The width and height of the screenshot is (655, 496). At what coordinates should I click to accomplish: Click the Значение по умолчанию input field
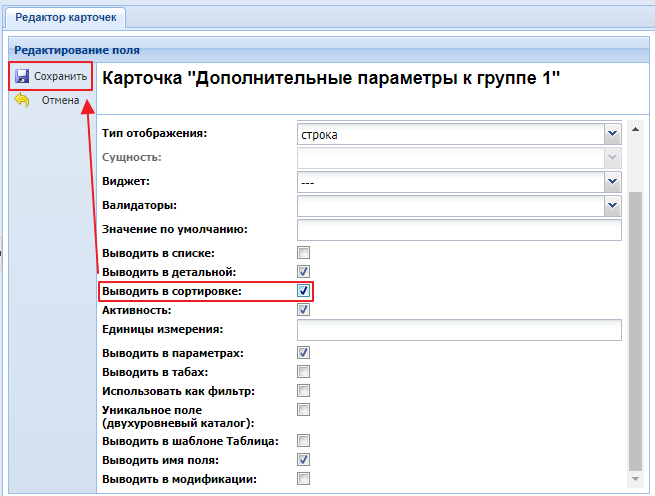coord(459,230)
